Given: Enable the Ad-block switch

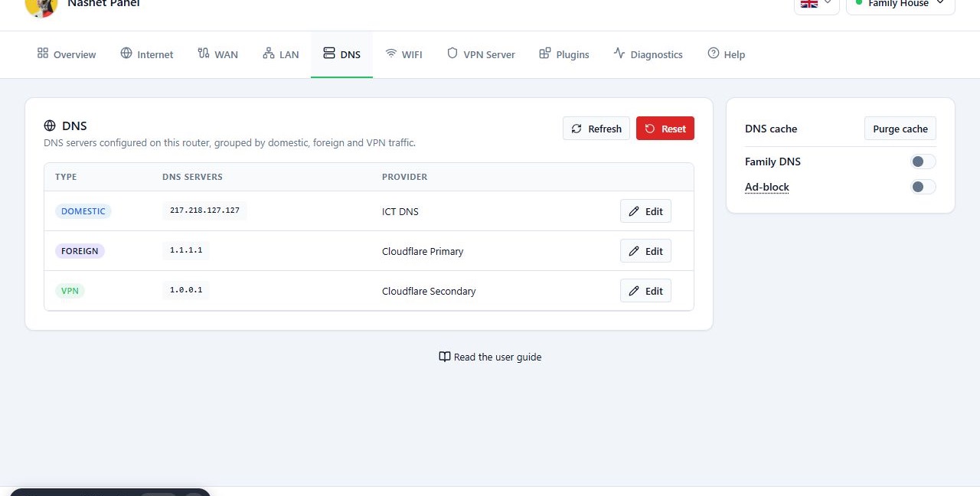Looking at the screenshot, I should pyautogui.click(x=923, y=187).
